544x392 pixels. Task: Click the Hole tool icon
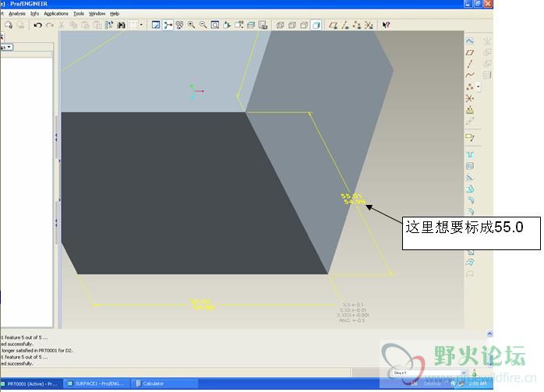(470, 155)
